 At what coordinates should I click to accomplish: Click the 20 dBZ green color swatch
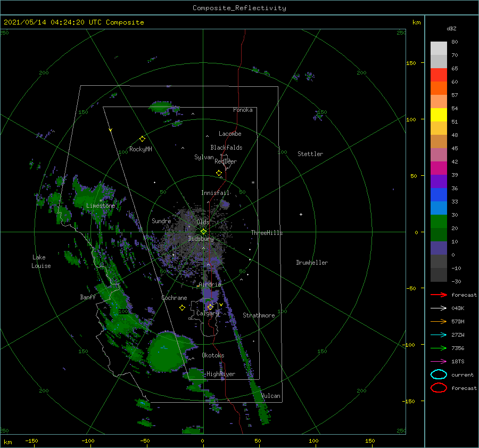(439, 221)
